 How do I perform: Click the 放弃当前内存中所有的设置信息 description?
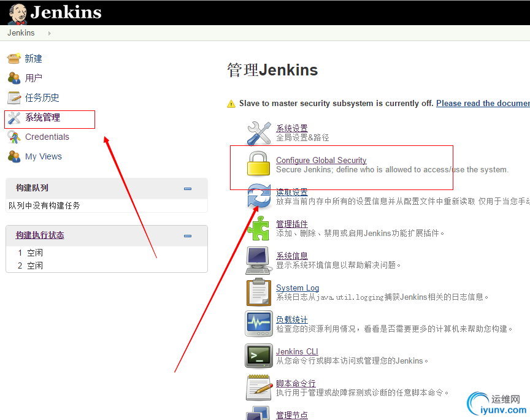point(403,201)
